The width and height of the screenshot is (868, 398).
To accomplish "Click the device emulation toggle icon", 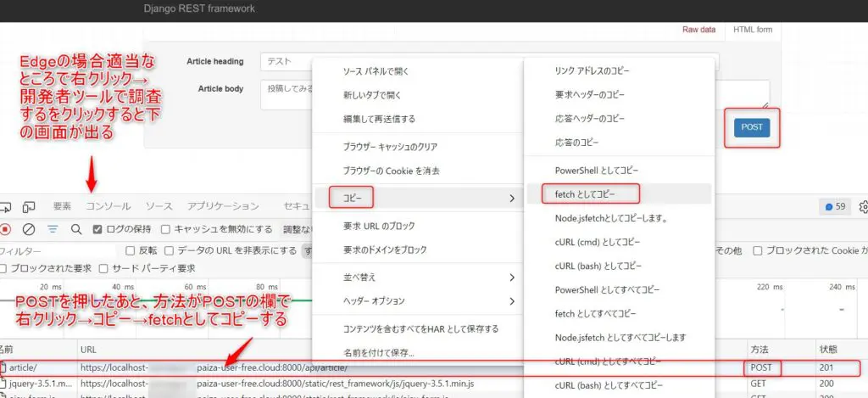I will [x=29, y=207].
